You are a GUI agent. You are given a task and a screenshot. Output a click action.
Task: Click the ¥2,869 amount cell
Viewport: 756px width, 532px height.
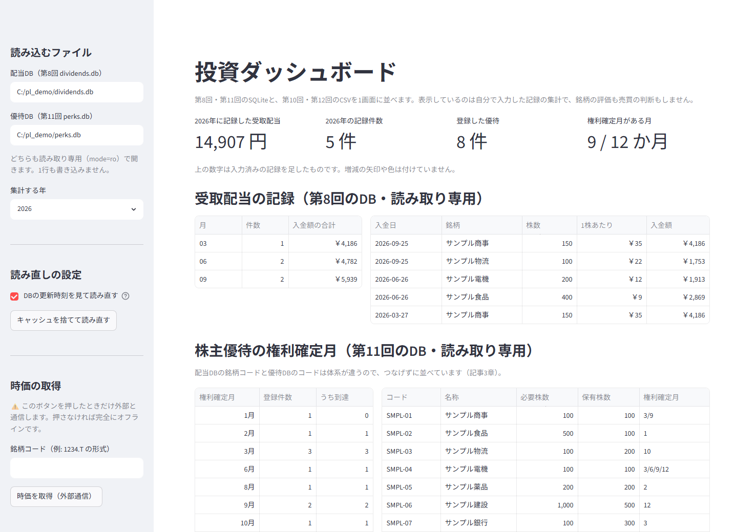(678, 297)
